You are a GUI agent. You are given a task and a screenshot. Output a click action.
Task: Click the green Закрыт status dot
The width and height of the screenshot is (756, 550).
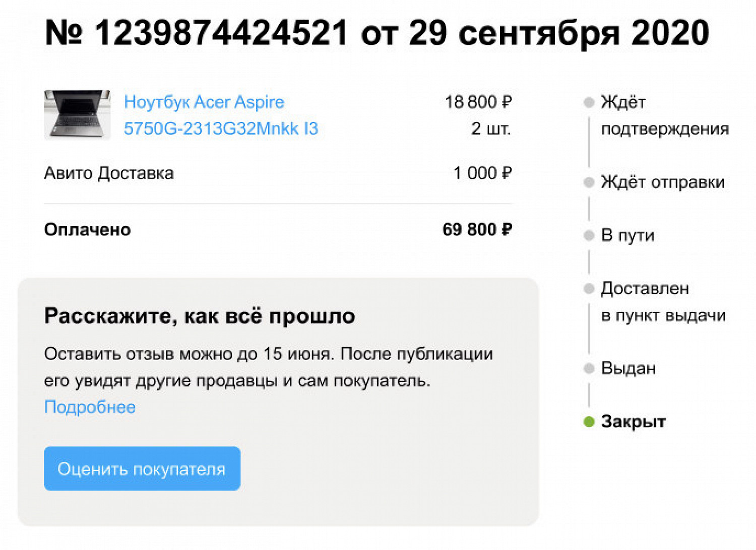589,422
